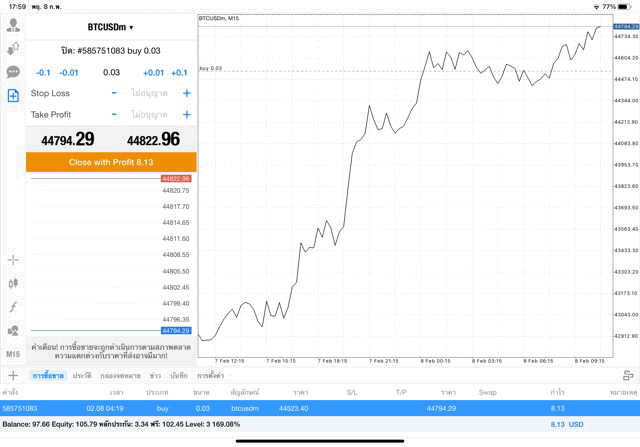Image resolution: width=640 pixels, height=447 pixels.
Task: Tap the Stop Loss price input field
Action: coord(150,93)
